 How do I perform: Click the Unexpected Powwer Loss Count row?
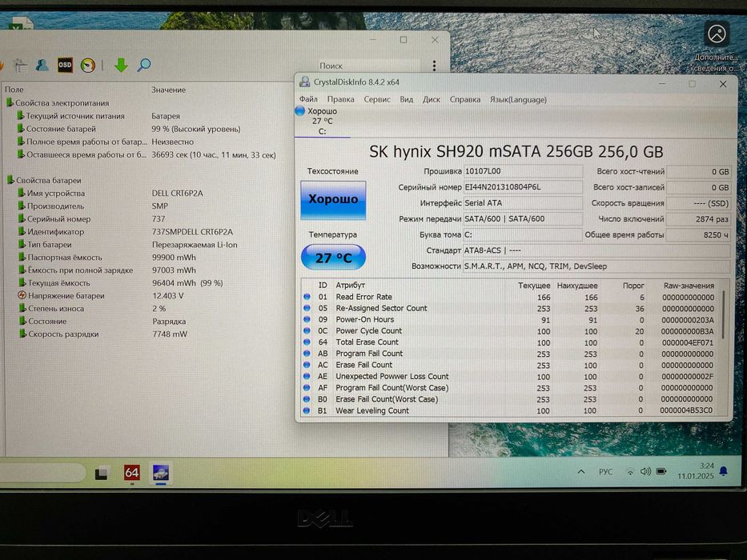click(x=510, y=377)
